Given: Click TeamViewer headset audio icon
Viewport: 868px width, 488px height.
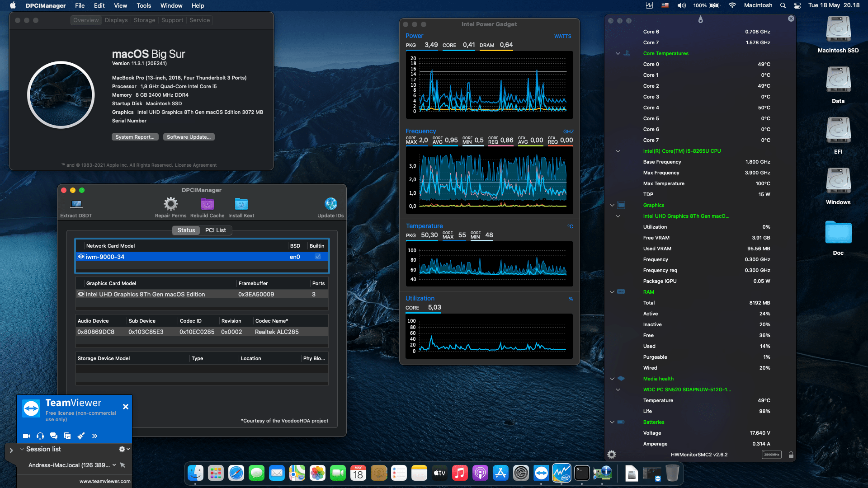Looking at the screenshot, I should 40,436.
